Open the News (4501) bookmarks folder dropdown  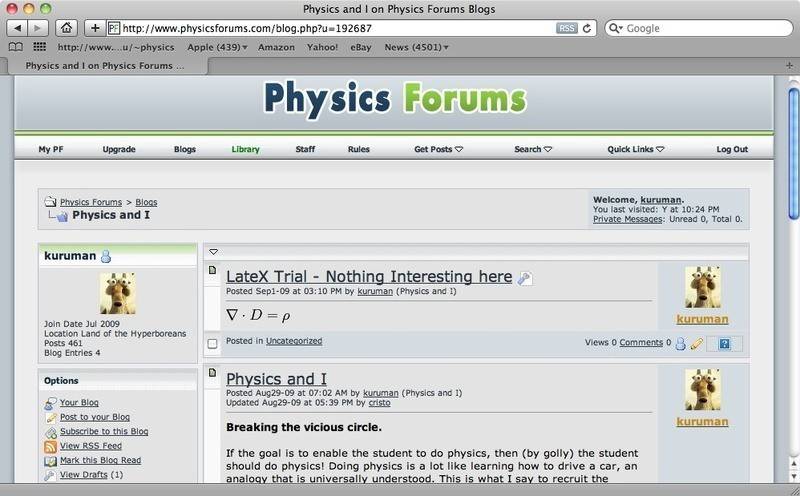point(416,47)
